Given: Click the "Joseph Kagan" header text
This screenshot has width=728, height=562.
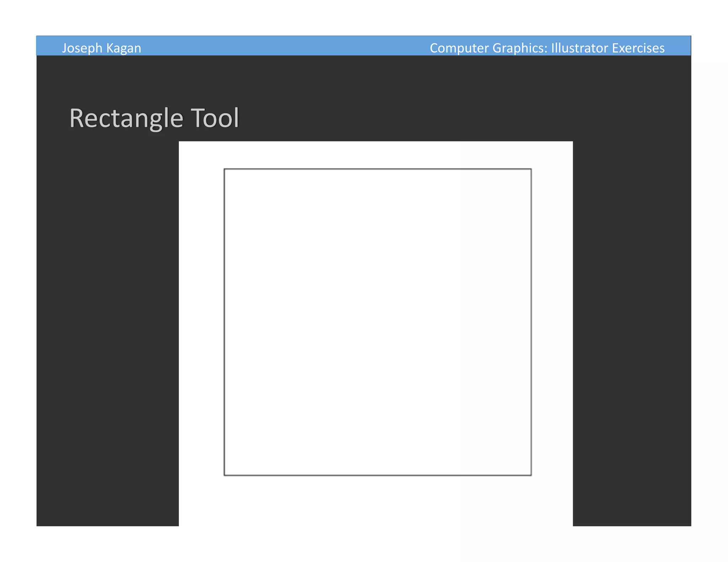Looking at the screenshot, I should pos(101,48).
